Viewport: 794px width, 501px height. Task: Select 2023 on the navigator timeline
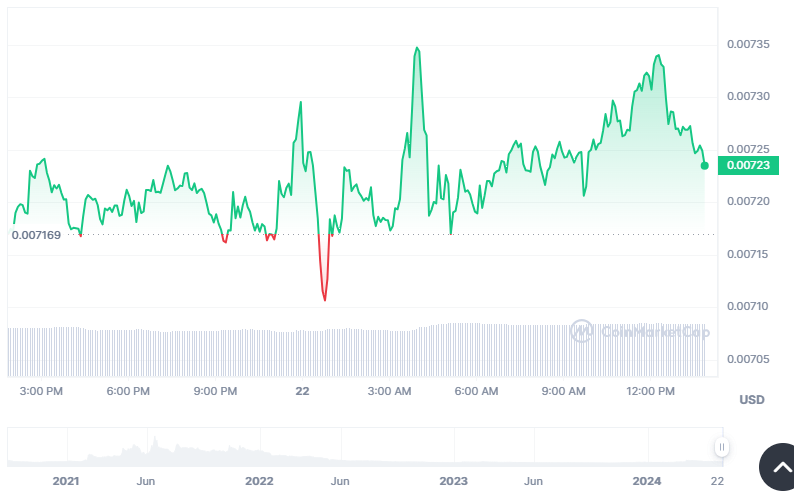[453, 481]
